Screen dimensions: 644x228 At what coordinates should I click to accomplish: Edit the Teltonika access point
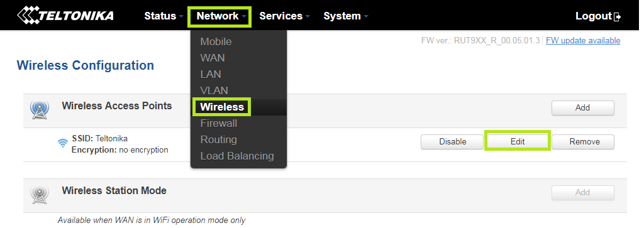click(518, 141)
